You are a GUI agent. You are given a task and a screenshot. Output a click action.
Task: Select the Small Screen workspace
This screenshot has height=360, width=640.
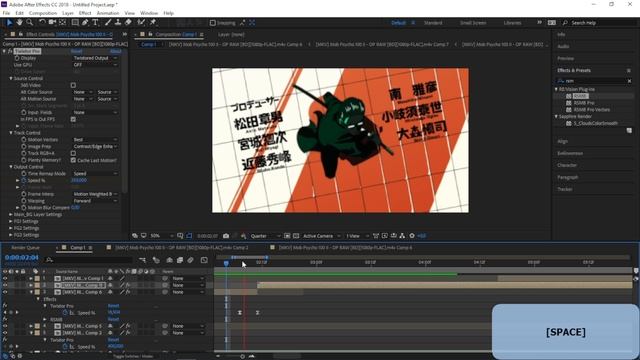click(473, 23)
